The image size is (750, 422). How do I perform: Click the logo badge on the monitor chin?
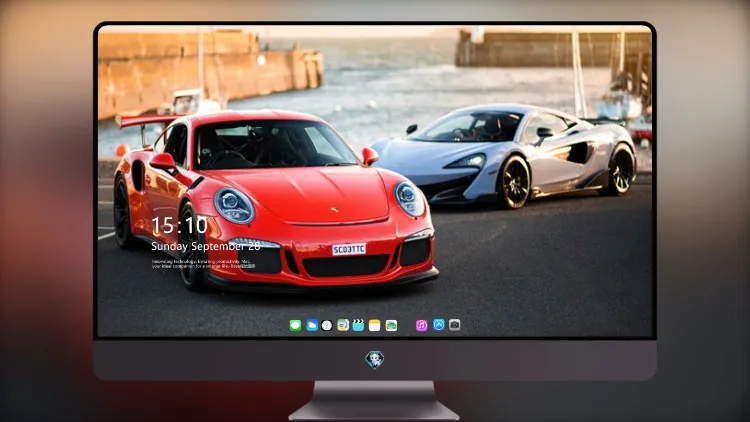(x=375, y=360)
